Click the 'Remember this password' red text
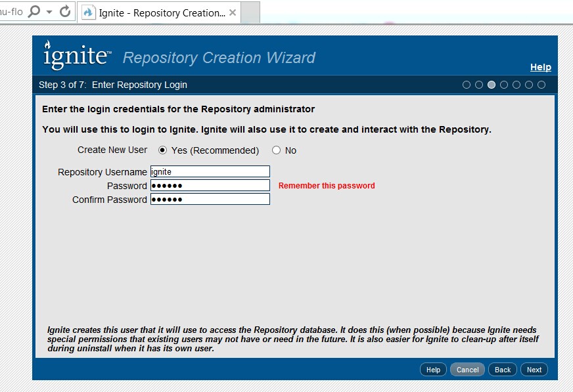573x392 pixels. tap(327, 185)
